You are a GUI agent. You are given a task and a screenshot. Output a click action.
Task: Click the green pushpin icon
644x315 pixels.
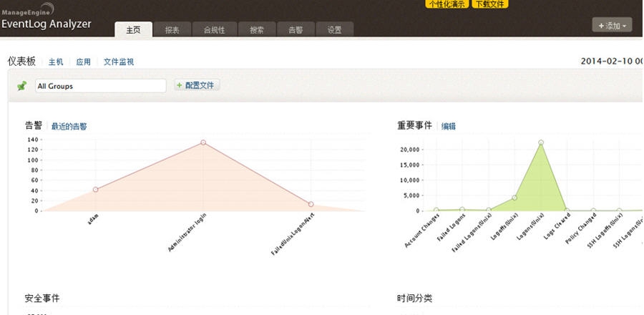[x=21, y=86]
